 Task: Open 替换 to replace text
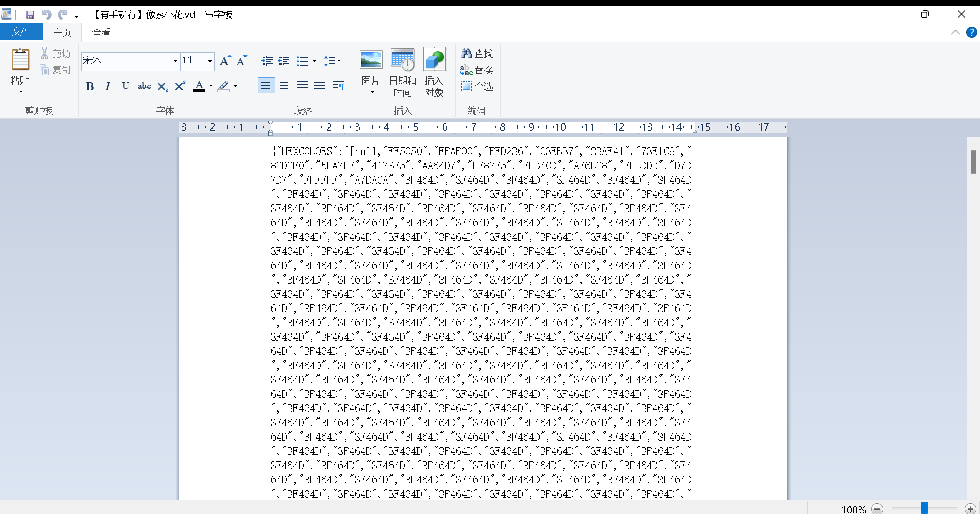coord(477,70)
